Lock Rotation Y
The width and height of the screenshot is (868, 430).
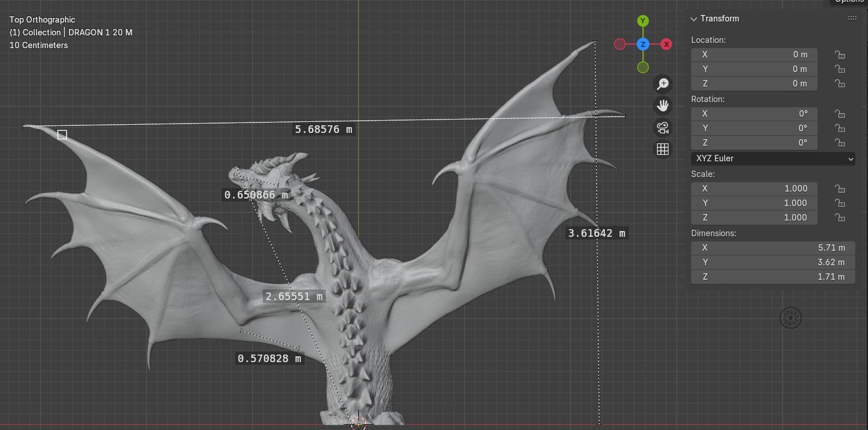tap(840, 128)
